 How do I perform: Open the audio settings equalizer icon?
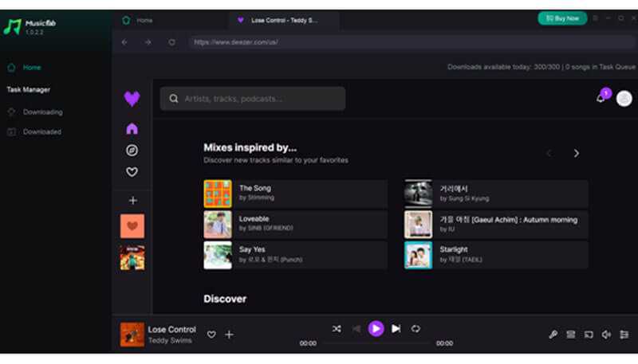point(624,335)
